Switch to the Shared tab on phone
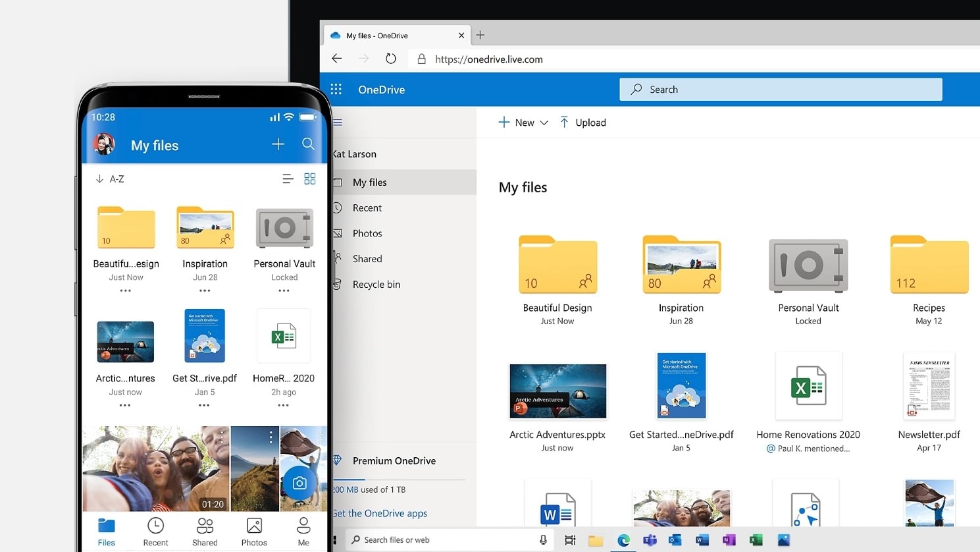 point(205,532)
